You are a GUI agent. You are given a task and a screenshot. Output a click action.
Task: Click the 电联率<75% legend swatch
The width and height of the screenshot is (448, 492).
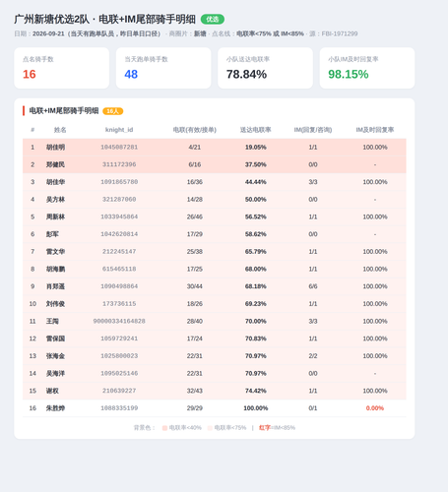pyautogui.click(x=210, y=428)
